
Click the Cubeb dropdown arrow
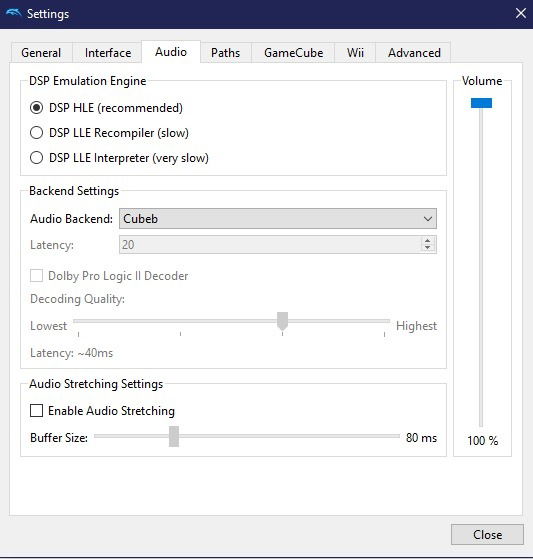428,219
